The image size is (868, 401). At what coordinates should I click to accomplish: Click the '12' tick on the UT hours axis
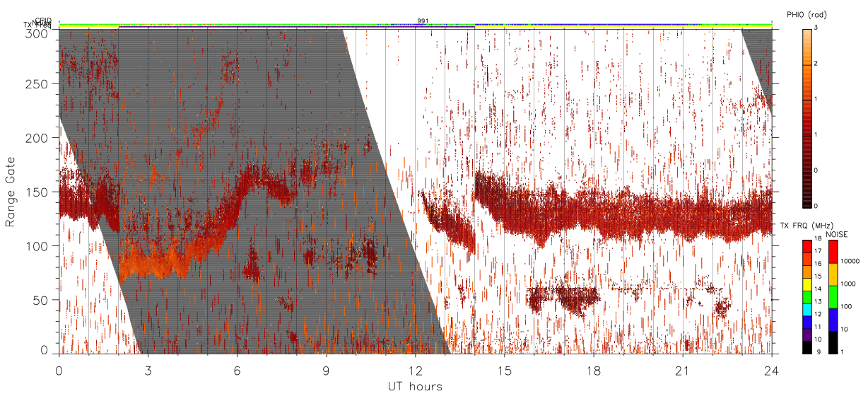[415, 370]
